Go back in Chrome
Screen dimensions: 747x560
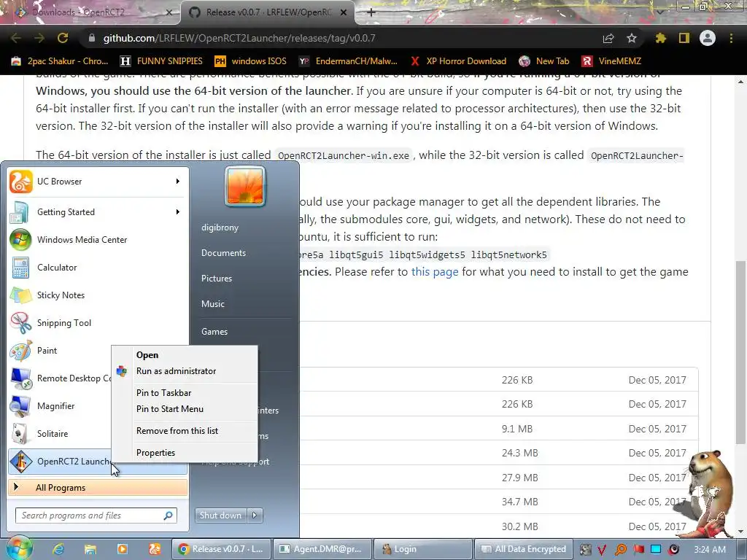pos(16,38)
